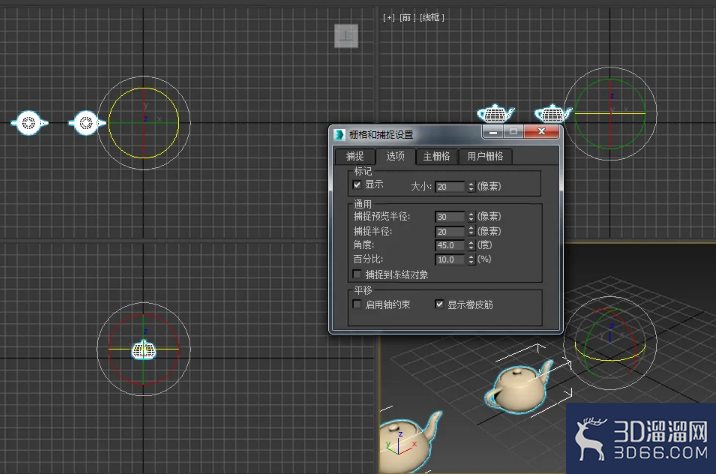Minimize the 栅格和捕捉设置 dialog
The height and width of the screenshot is (474, 716).
[x=493, y=132]
